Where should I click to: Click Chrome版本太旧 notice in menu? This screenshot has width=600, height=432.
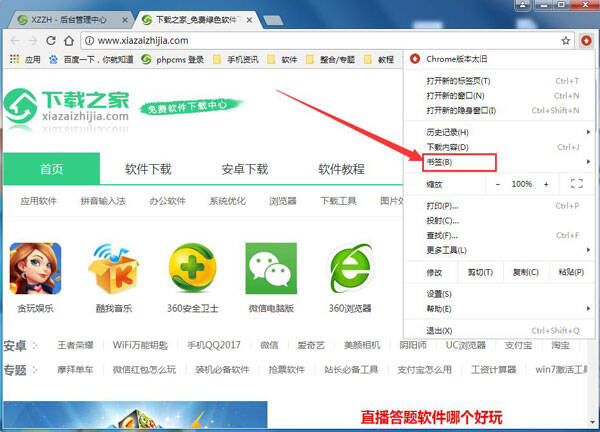coord(499,59)
